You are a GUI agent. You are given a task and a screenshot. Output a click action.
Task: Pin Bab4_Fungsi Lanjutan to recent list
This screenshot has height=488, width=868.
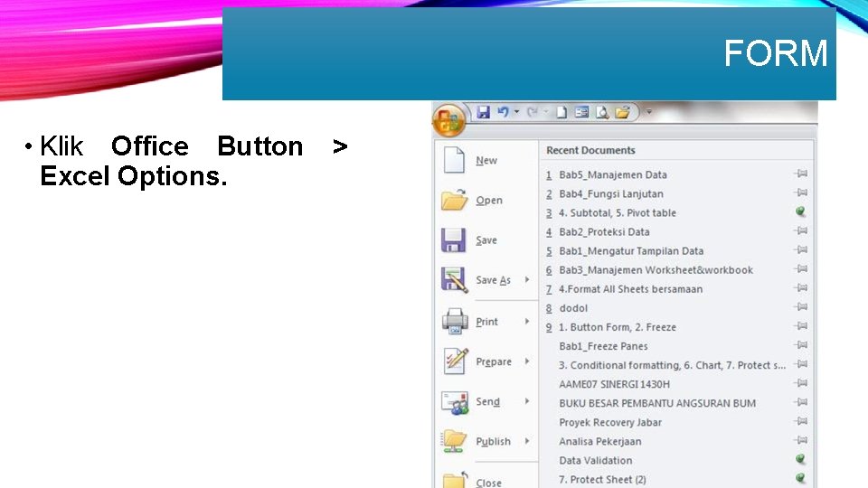(800, 192)
